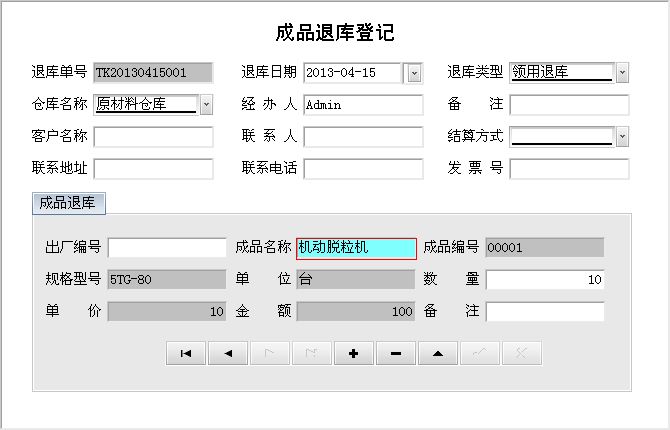This screenshot has width=670, height=430.
Task: Click the 客户名称 input field
Action: pos(153,137)
